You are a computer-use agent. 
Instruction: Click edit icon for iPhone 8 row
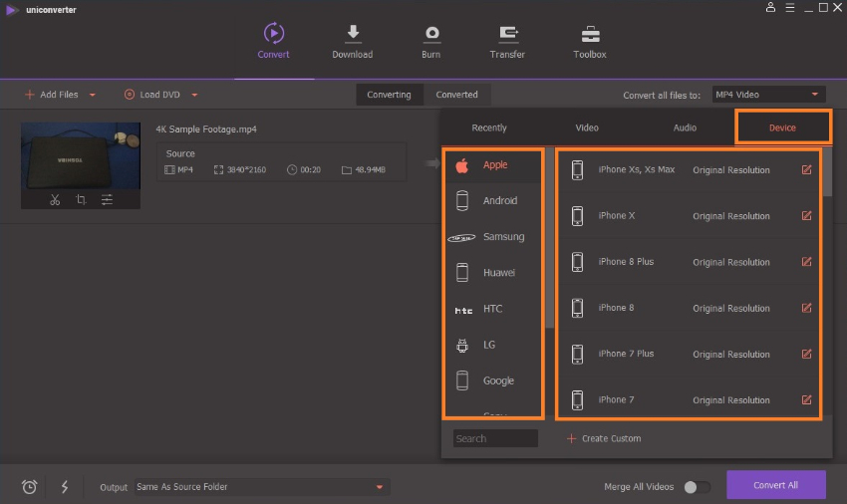click(x=806, y=308)
